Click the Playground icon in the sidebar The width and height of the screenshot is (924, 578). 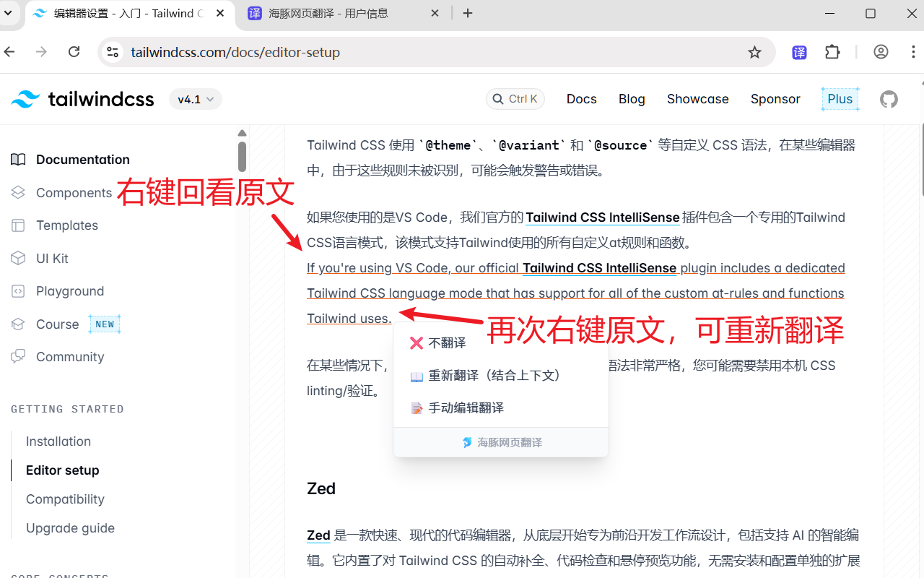click(17, 290)
